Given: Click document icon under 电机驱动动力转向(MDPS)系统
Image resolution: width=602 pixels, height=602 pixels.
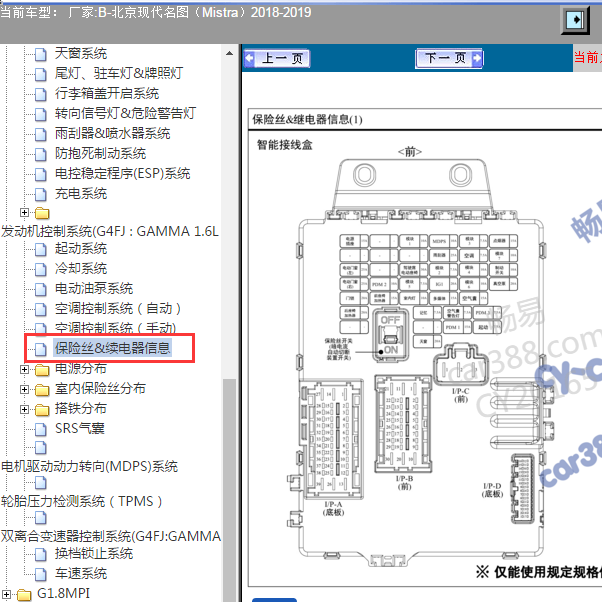Looking at the screenshot, I should [41, 483].
